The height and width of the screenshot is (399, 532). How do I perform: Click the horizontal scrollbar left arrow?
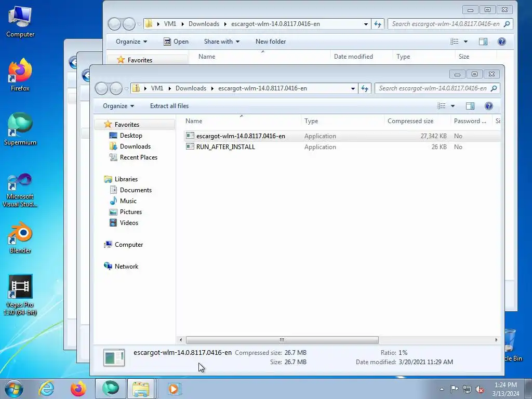[x=180, y=340]
